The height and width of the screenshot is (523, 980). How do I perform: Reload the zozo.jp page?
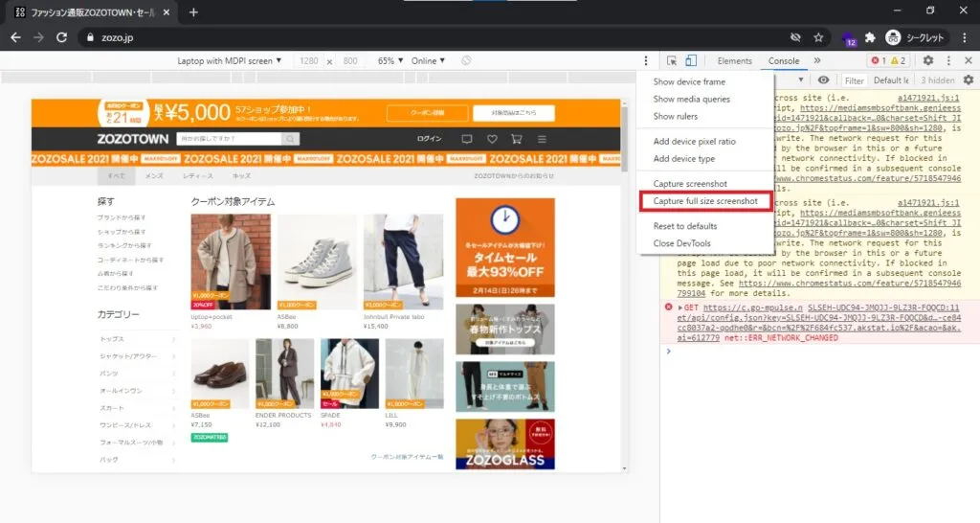click(61, 37)
